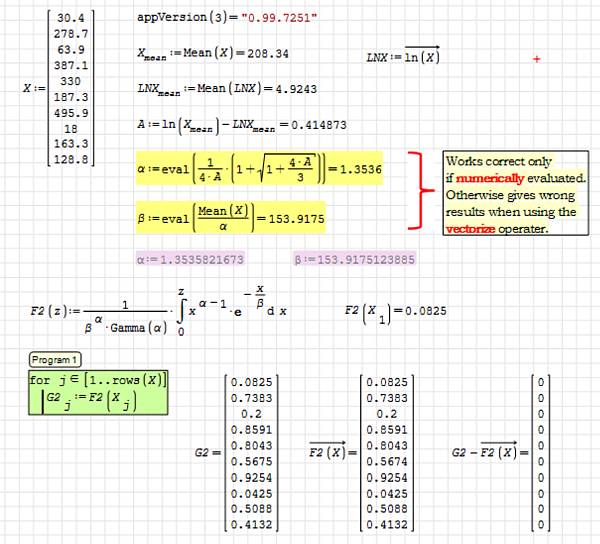
Task: Select the X matrix definition
Action: tap(60, 89)
